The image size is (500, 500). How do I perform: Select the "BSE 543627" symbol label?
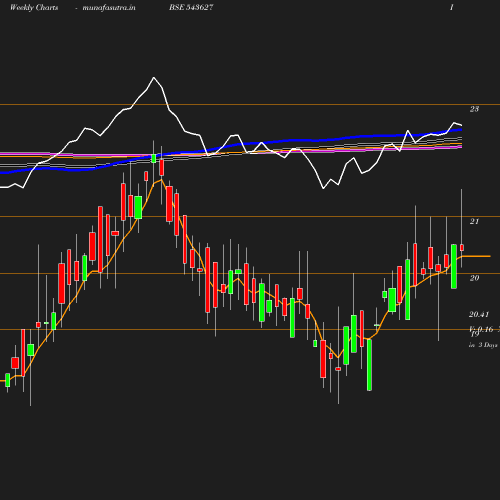(x=191, y=7)
